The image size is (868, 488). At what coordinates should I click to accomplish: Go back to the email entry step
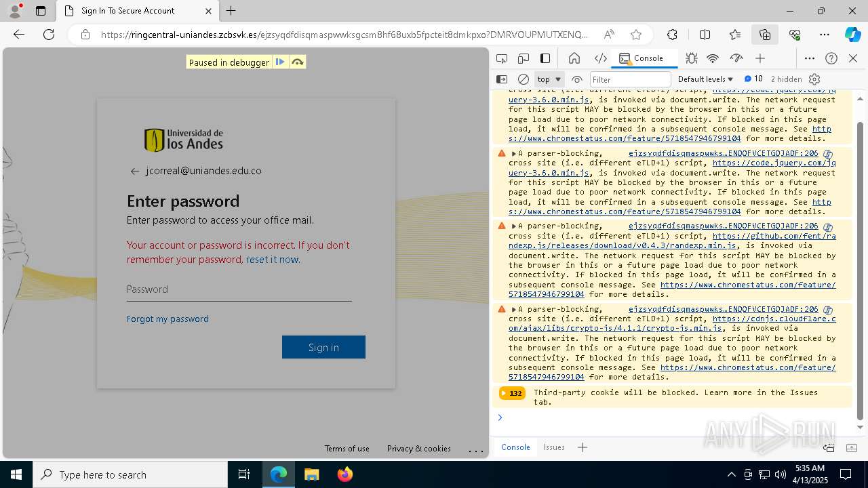pyautogui.click(x=134, y=171)
